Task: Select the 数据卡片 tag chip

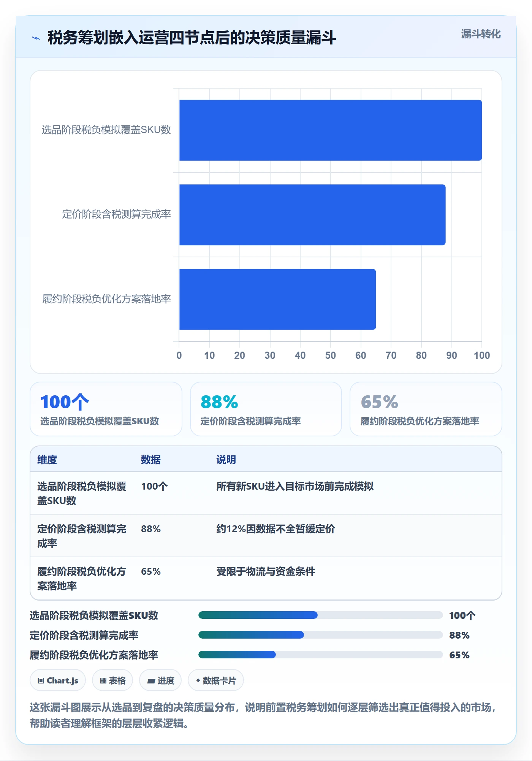Action: tap(216, 680)
